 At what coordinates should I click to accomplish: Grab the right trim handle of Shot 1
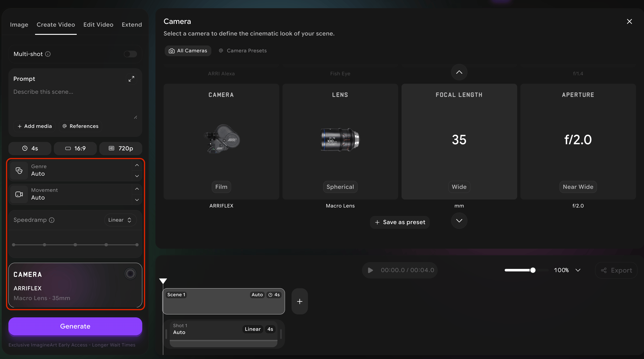tap(281, 334)
